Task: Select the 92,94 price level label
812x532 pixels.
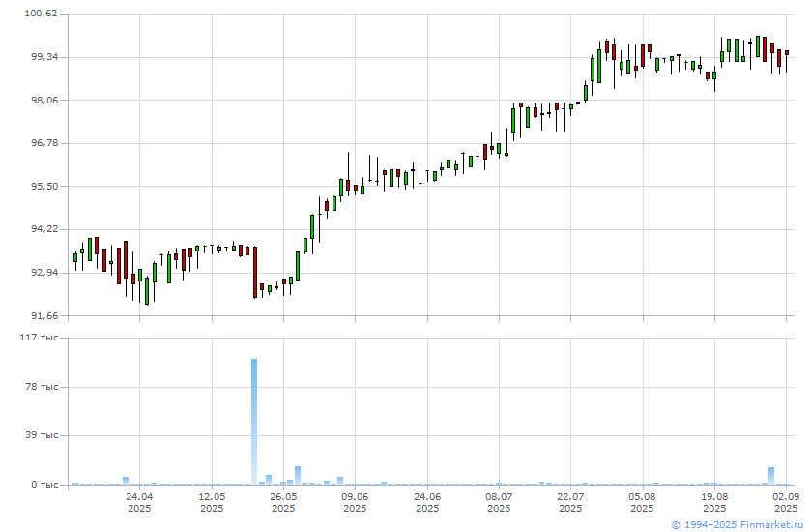Action: coord(44,273)
